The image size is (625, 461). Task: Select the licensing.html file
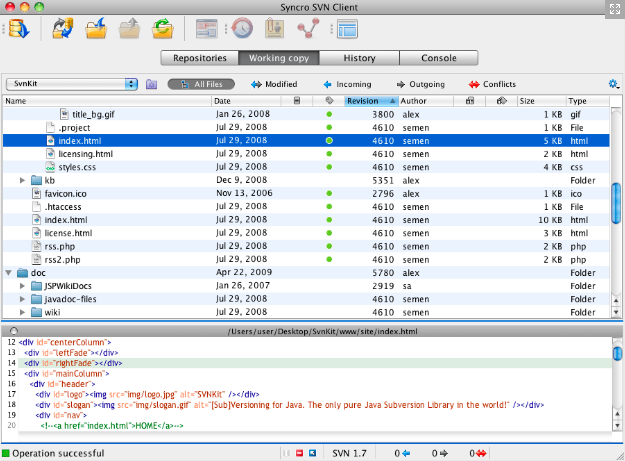pos(306,154)
